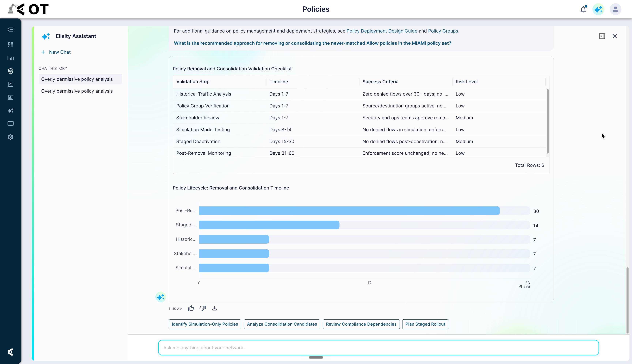
Task: Open the shield policy icon in sidebar
Action: coord(10,71)
